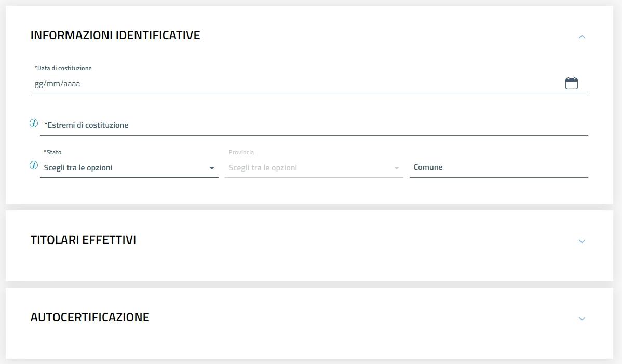The image size is (622, 364).
Task: Click the TITOLARI EFFETTIVI heading
Action: [83, 240]
